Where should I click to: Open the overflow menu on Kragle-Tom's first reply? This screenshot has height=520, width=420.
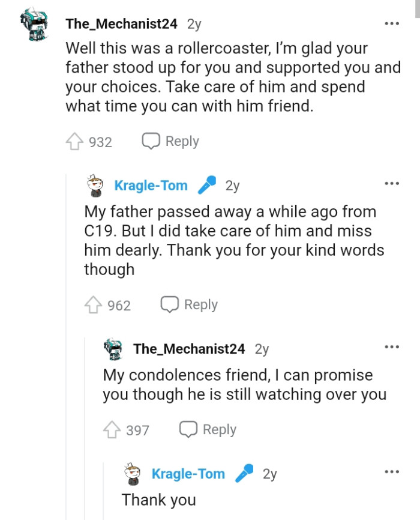(x=391, y=183)
